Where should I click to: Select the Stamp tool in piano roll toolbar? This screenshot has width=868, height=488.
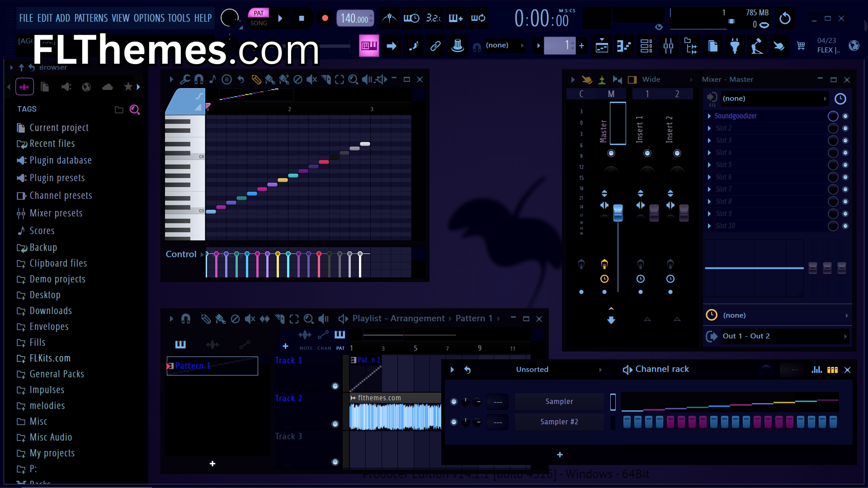[x=226, y=80]
